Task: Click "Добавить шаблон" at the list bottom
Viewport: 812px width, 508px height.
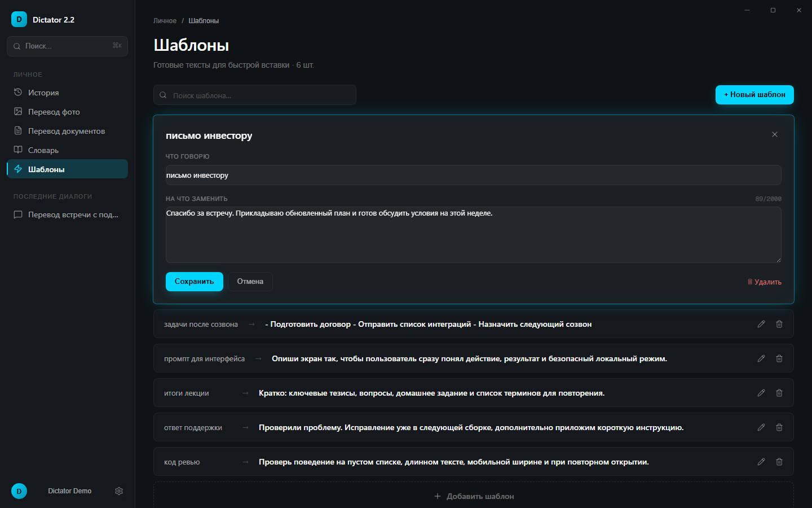Action: coord(474,496)
